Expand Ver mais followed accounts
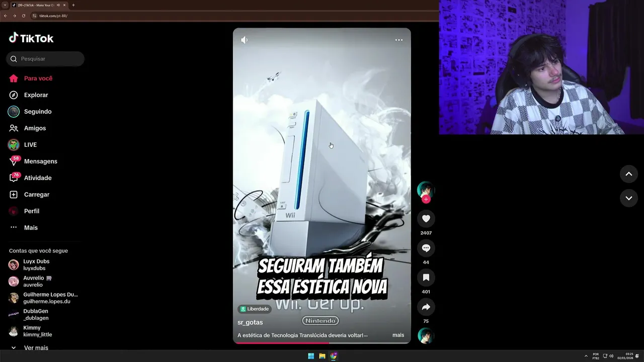The width and height of the screenshot is (644, 362). (29, 348)
